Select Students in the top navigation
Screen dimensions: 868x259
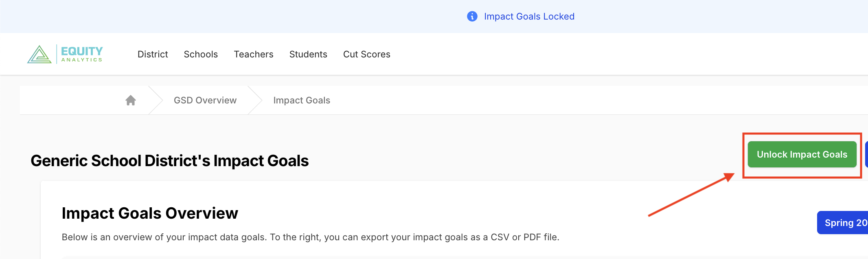coord(308,54)
